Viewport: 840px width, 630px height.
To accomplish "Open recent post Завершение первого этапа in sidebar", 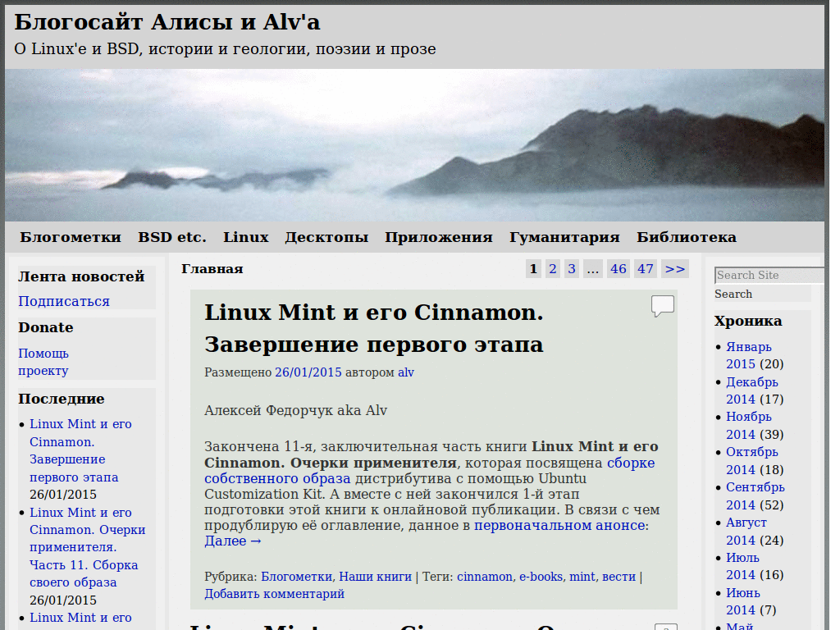I will [80, 450].
